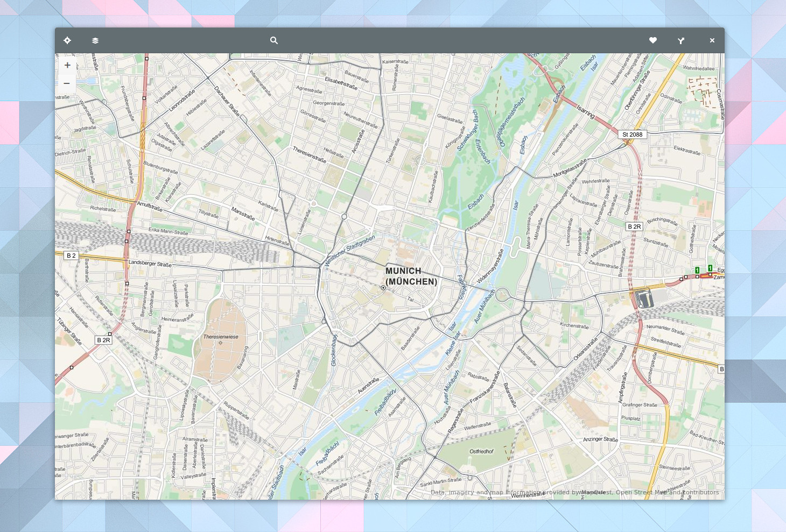Click the Giselastraße label
The width and height of the screenshot is (786, 532).
point(450,118)
